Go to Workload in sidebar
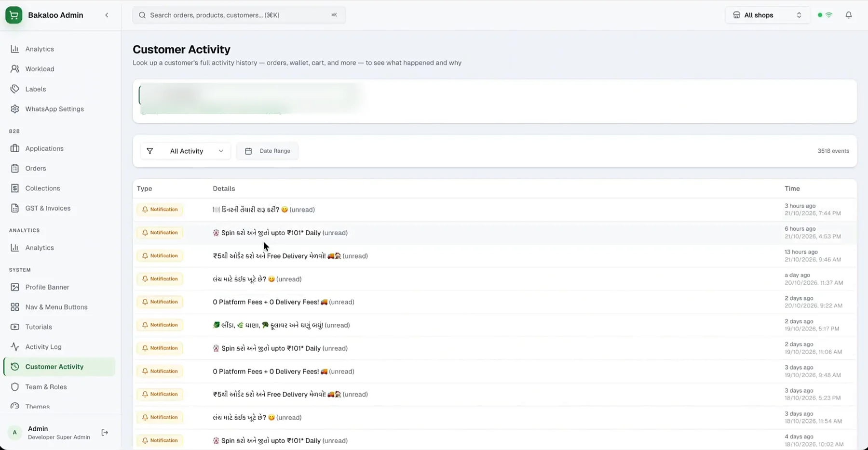The image size is (868, 450). coord(60,69)
